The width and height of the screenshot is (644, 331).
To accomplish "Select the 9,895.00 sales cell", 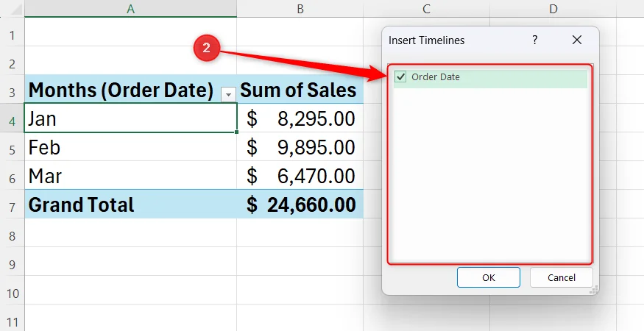I will pyautogui.click(x=300, y=146).
